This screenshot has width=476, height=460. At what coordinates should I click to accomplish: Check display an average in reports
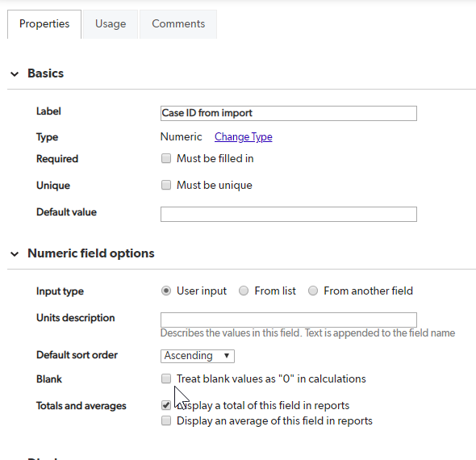click(x=166, y=420)
